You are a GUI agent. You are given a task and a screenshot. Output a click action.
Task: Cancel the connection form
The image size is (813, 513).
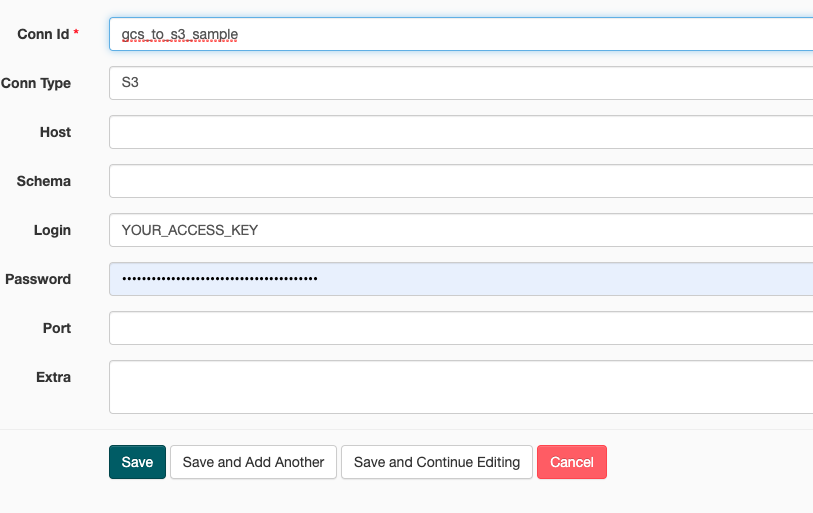point(572,462)
